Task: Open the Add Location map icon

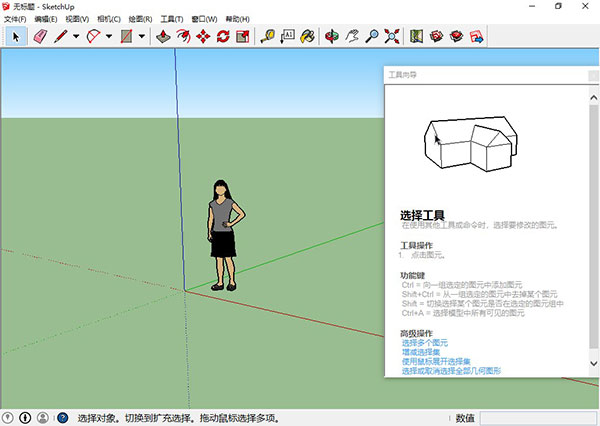Action: pos(416,37)
